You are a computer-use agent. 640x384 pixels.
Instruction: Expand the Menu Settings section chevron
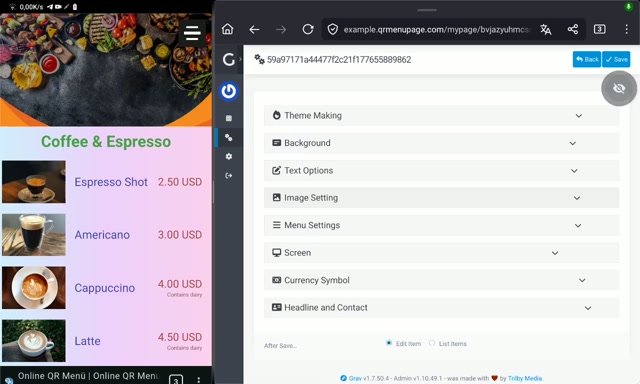(x=578, y=225)
